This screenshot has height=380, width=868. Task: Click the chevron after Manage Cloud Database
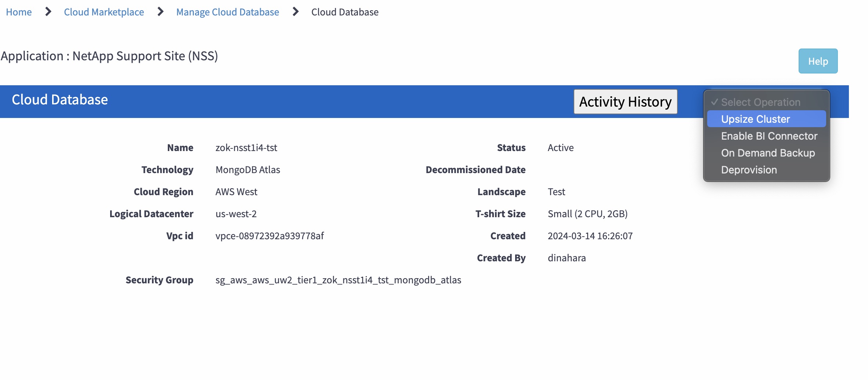(295, 12)
